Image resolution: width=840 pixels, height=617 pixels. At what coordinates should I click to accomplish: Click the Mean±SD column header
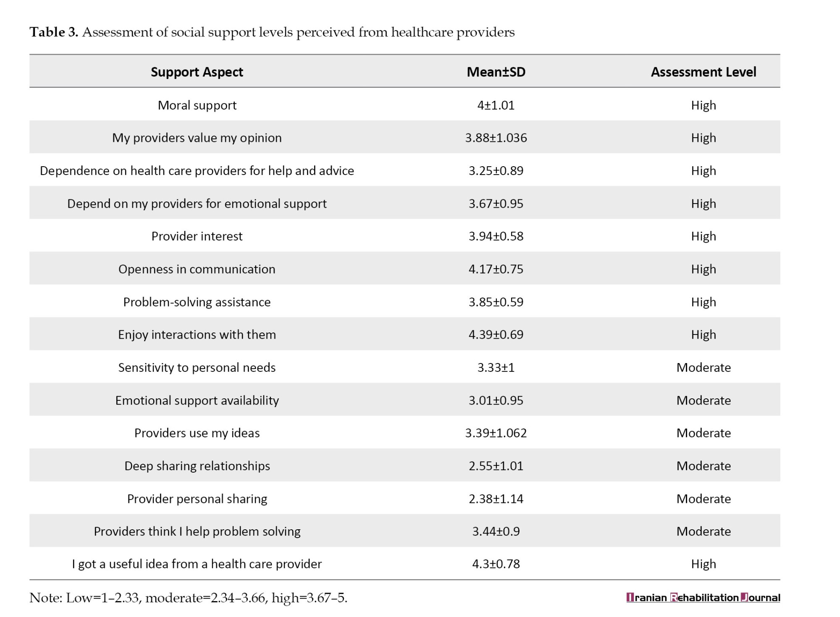coord(496,72)
